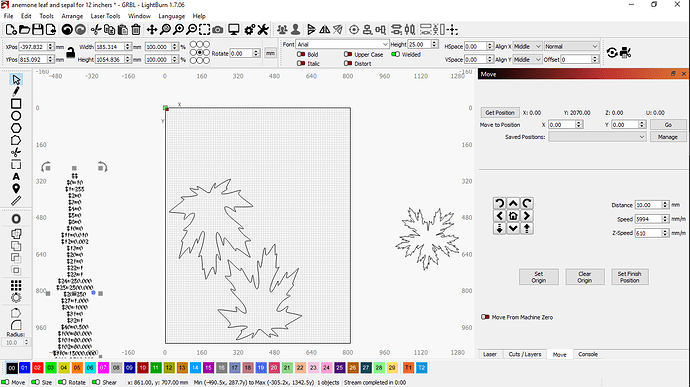This screenshot has height=387, width=690.
Task: Select the Draw Lines pencil tool
Action: pos(16,92)
